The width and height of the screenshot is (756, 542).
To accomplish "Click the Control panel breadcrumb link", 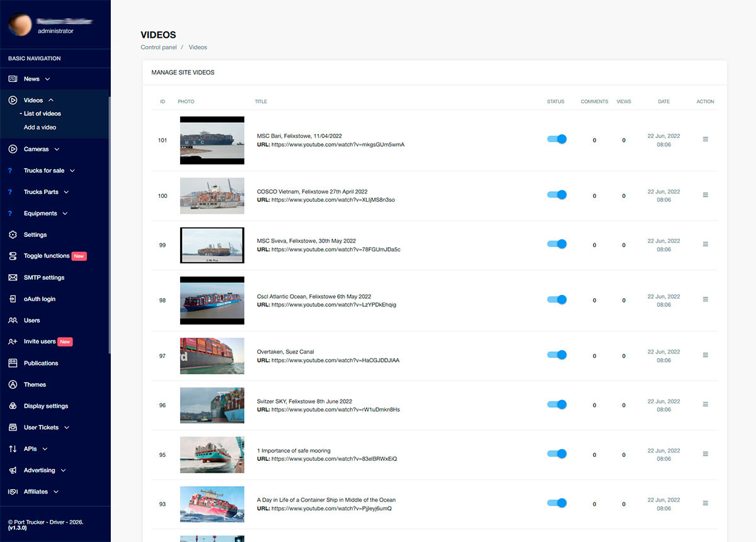I will click(159, 47).
